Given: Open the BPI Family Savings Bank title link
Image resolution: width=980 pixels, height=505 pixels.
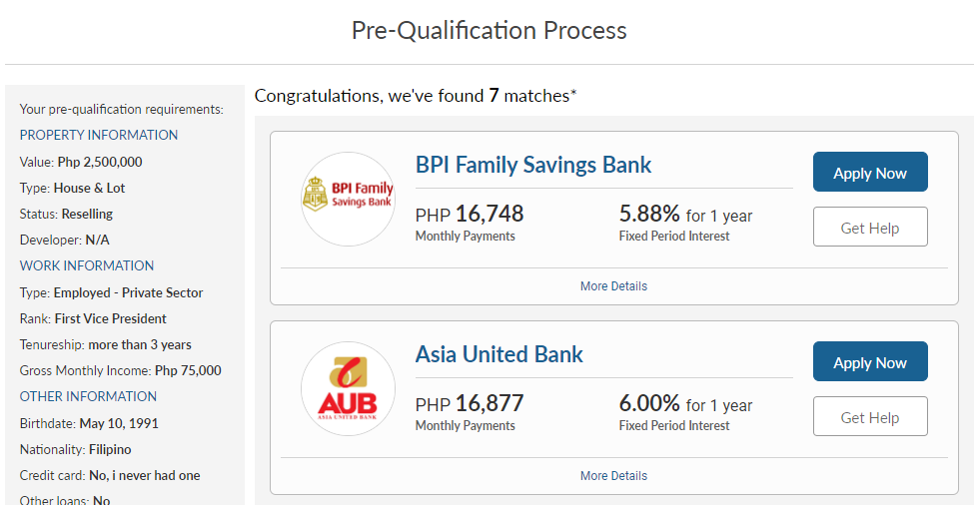Looking at the screenshot, I should click(x=533, y=165).
